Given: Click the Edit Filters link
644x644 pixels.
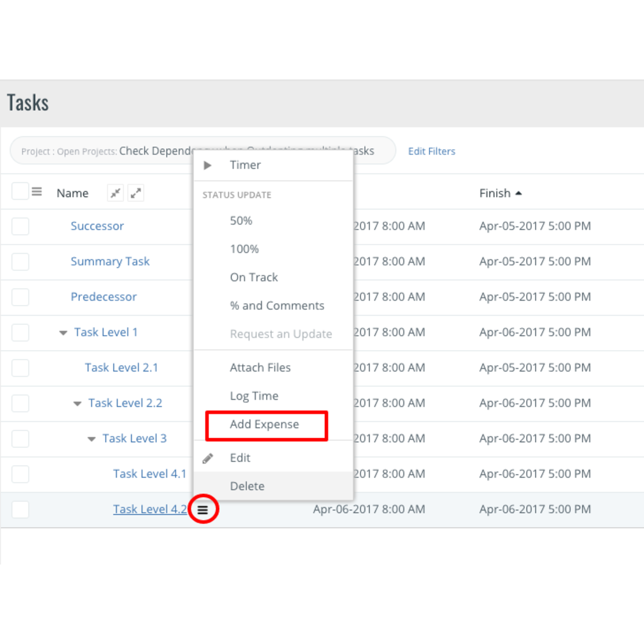Looking at the screenshot, I should (431, 151).
